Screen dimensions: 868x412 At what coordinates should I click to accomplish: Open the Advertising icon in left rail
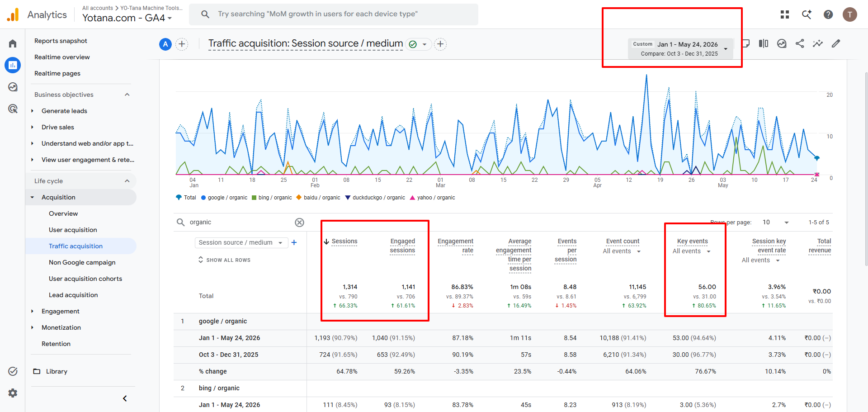click(13, 109)
